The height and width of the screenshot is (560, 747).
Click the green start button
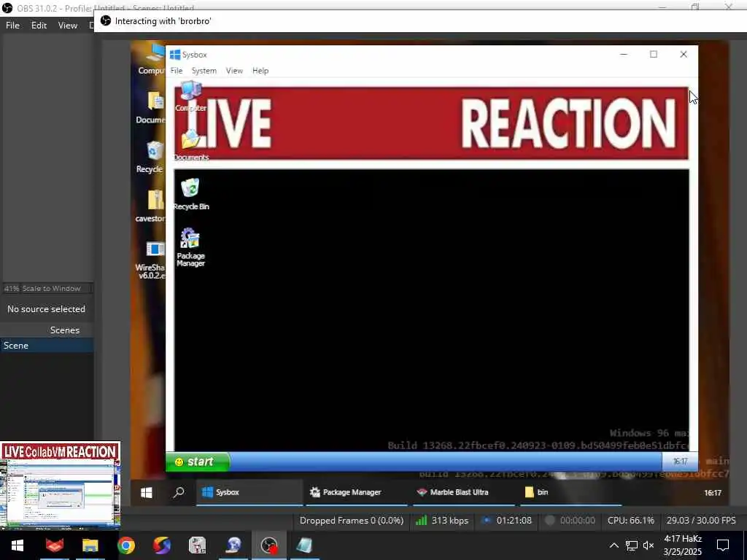click(x=197, y=462)
